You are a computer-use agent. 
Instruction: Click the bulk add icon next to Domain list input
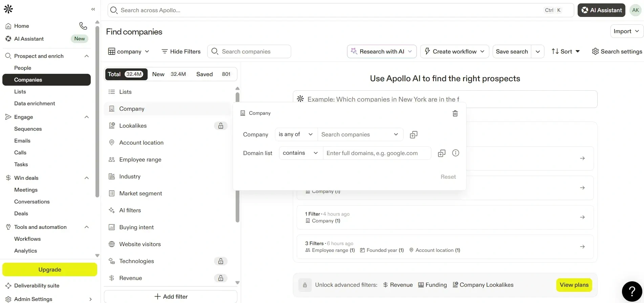coord(442,153)
